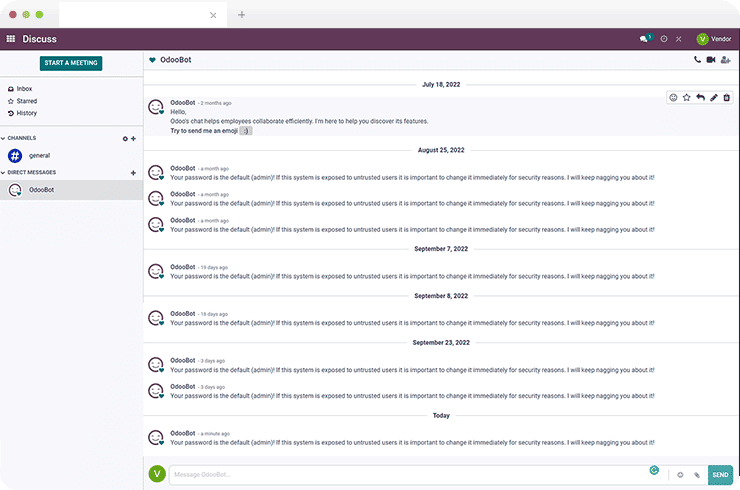
Task: Delete the message using trash icon
Action: tap(727, 97)
